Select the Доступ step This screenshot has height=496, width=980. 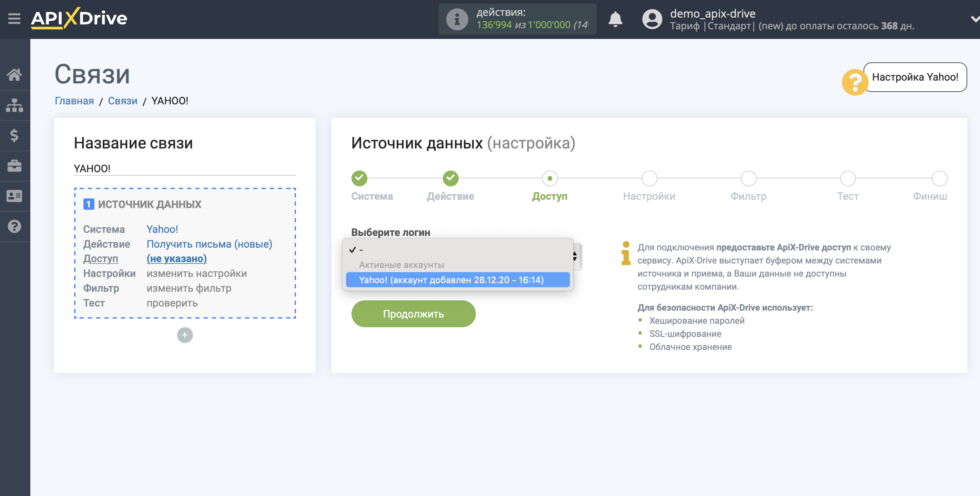coord(549,178)
